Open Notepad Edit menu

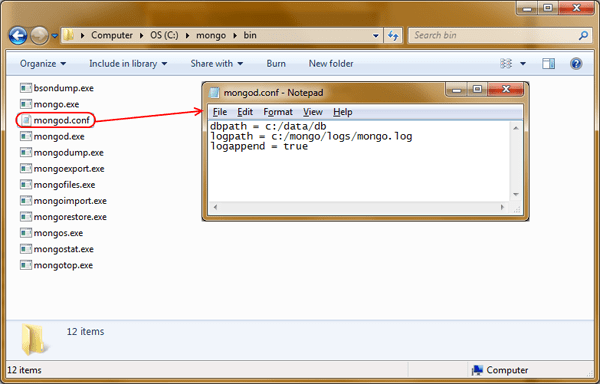(x=245, y=112)
